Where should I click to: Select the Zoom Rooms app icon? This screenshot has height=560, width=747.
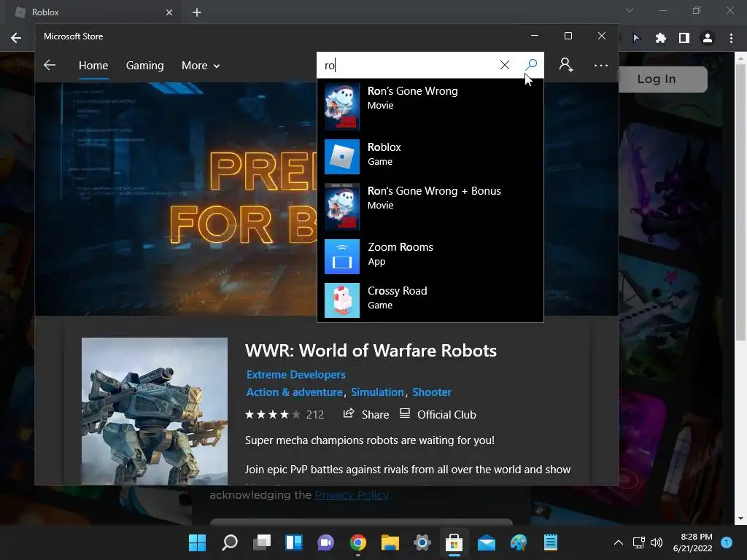[x=342, y=257]
